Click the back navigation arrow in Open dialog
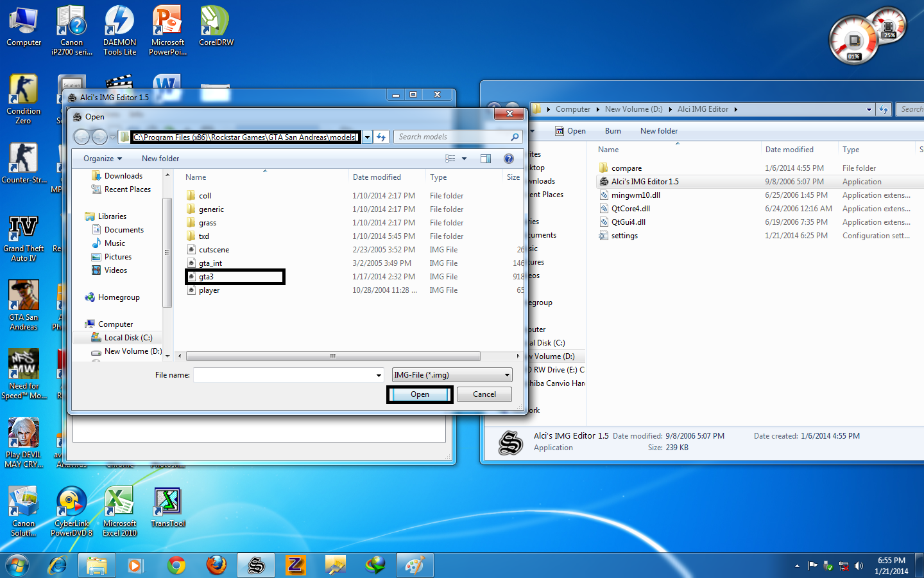Image resolution: width=924 pixels, height=578 pixels. (x=81, y=136)
